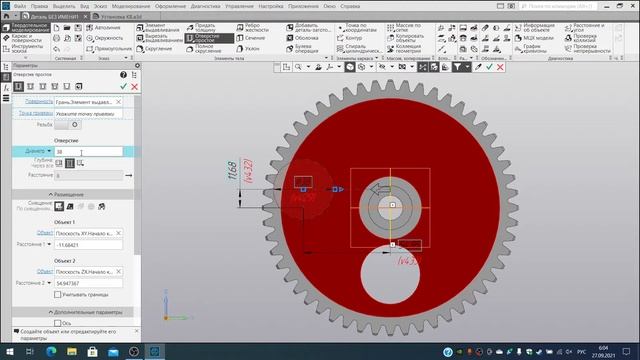Click Придать толщину command

click(201, 28)
